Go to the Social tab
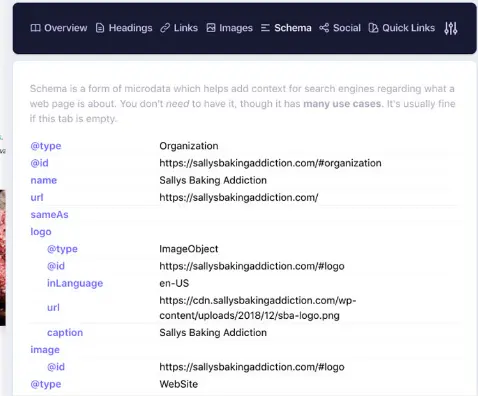Image resolution: width=478 pixels, height=396 pixels. click(x=340, y=28)
